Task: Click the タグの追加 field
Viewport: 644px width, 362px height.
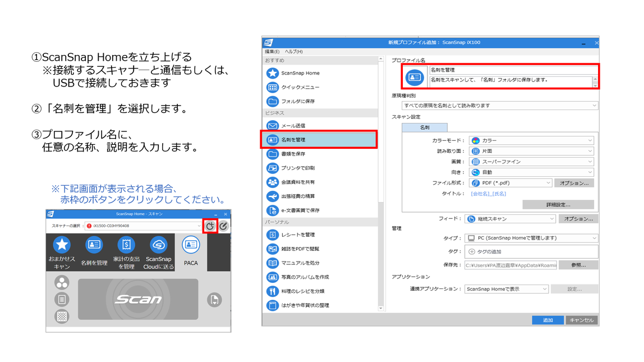Action: [x=531, y=251]
